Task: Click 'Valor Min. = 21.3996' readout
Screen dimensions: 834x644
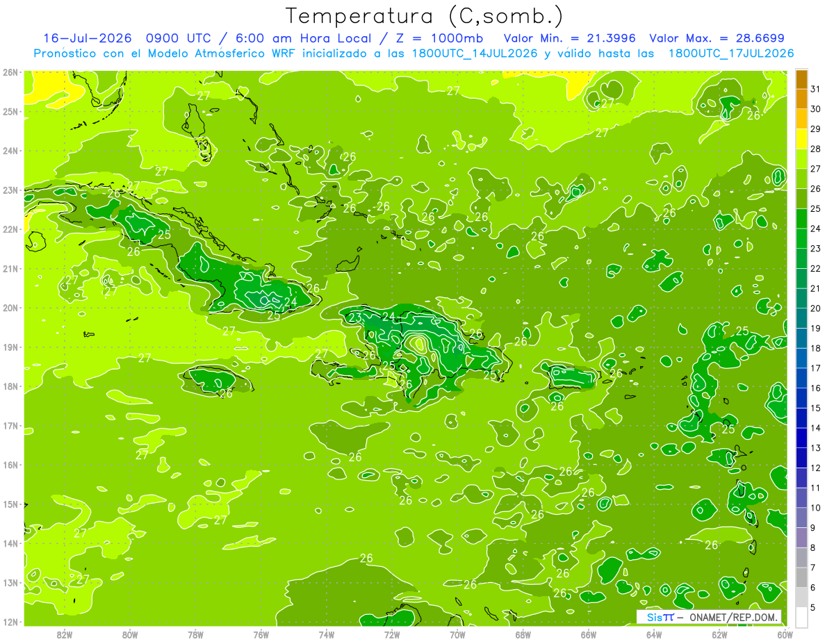Action: coord(570,38)
